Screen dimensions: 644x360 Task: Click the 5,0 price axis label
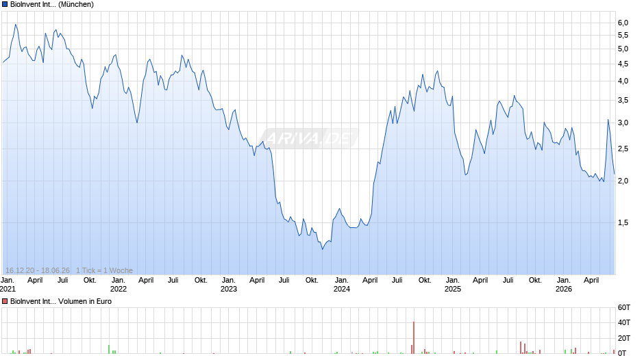(623, 49)
